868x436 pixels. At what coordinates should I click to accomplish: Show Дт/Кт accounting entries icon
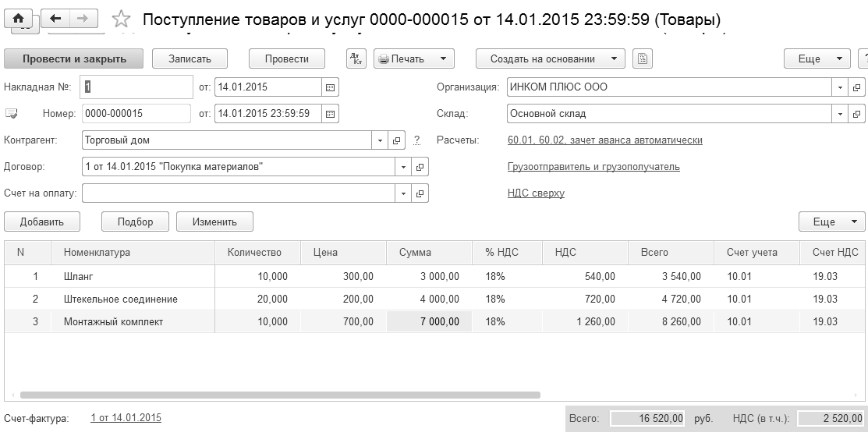point(356,58)
